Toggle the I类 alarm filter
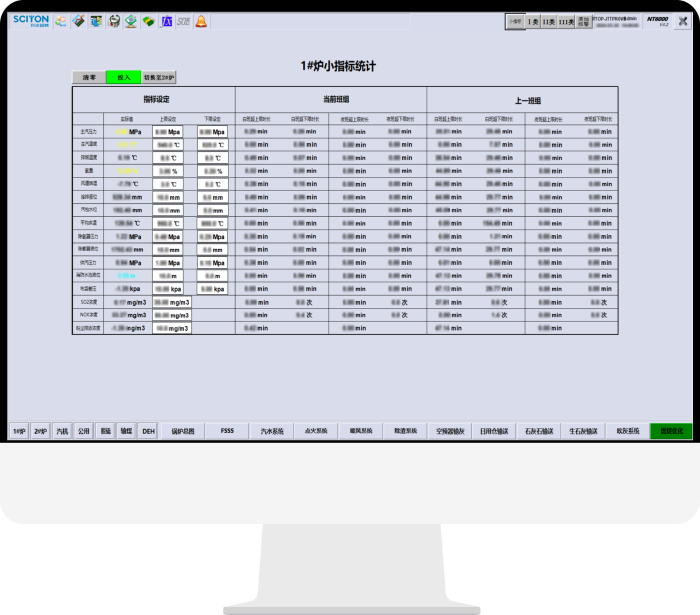The height and width of the screenshot is (615, 700). pos(533,21)
